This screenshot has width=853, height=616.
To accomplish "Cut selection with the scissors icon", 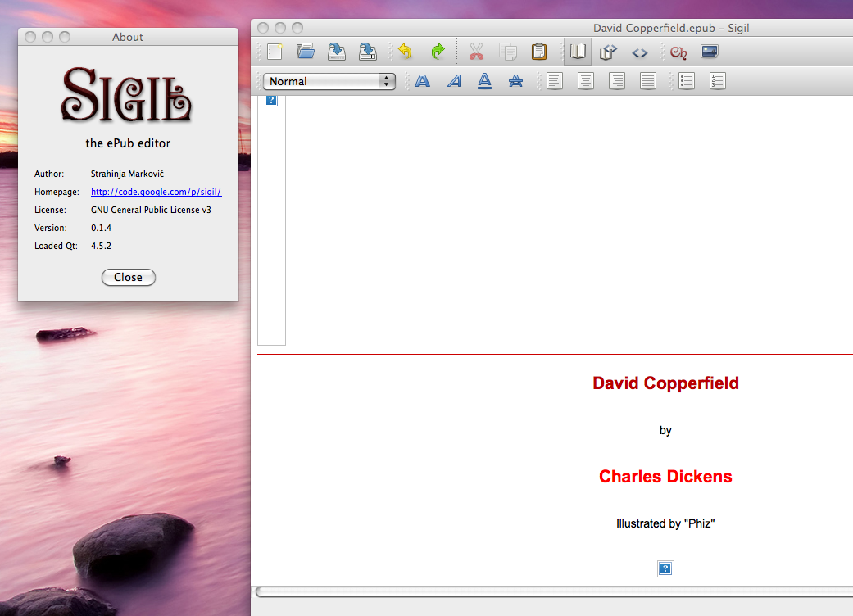I will tap(477, 52).
